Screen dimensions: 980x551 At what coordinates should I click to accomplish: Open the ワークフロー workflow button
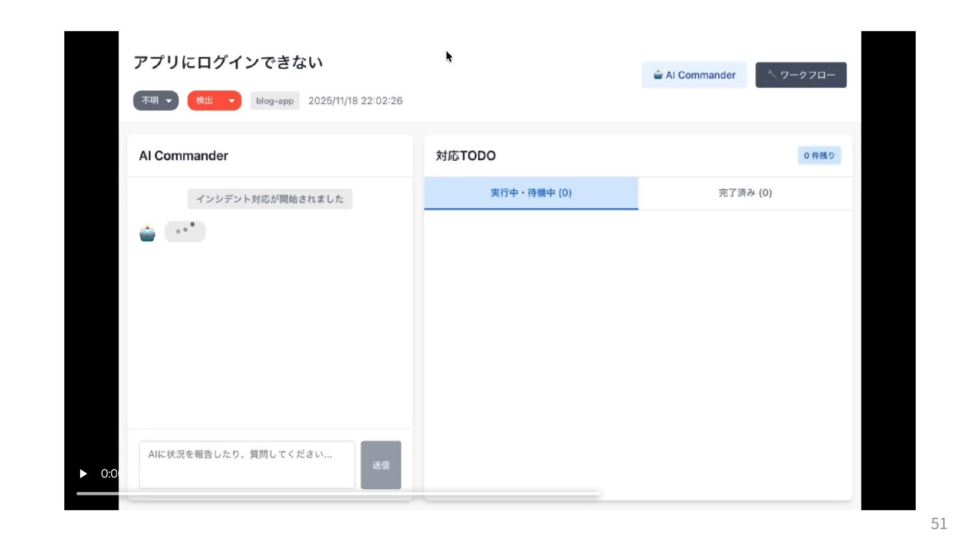tap(800, 75)
